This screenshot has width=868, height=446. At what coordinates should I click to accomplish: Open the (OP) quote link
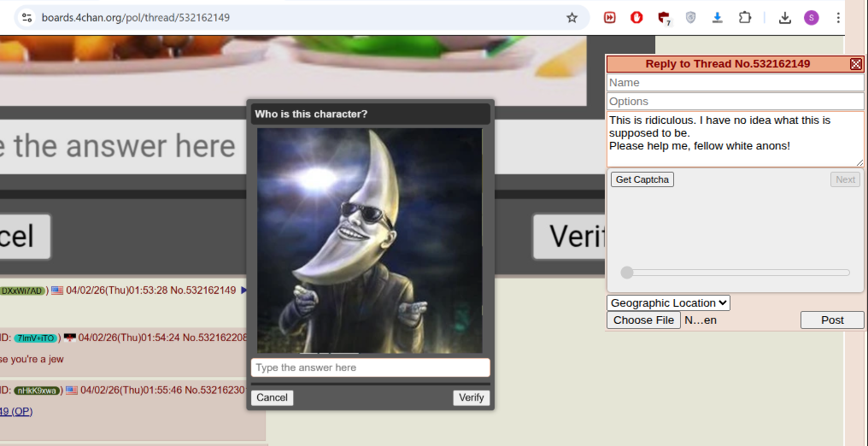click(16, 411)
